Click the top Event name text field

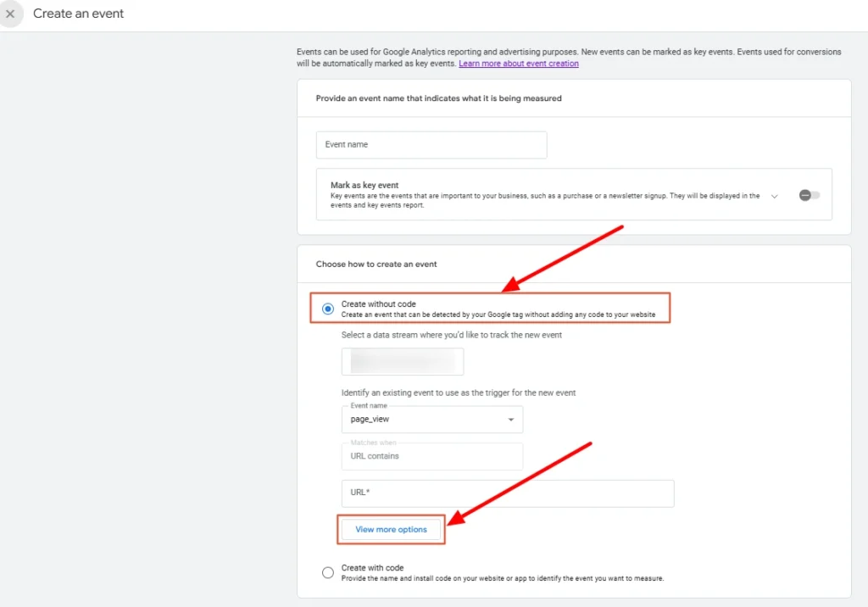[431, 145]
